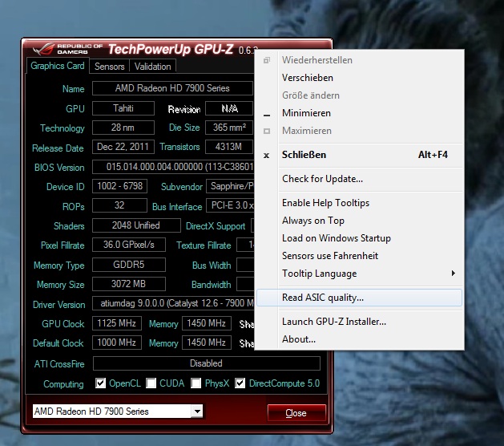Viewport: 504px width, 446px height.
Task: Click the DirectX Support label
Action: [216, 226]
